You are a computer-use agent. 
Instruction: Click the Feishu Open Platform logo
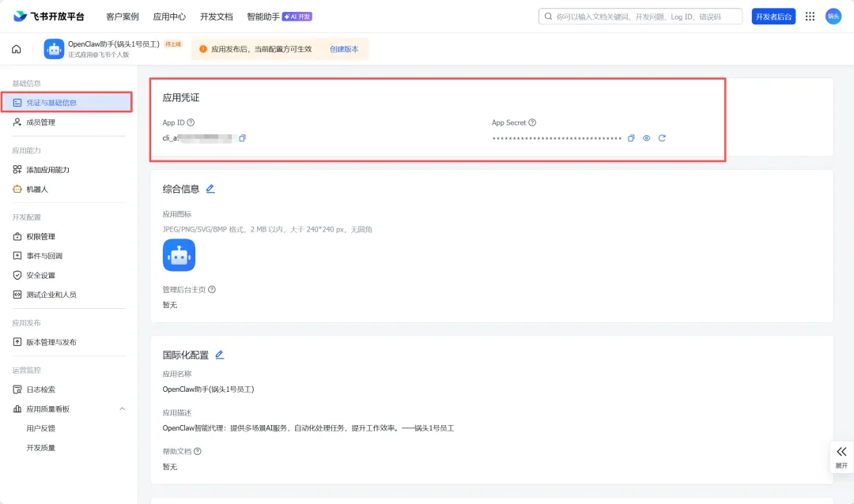coord(48,17)
